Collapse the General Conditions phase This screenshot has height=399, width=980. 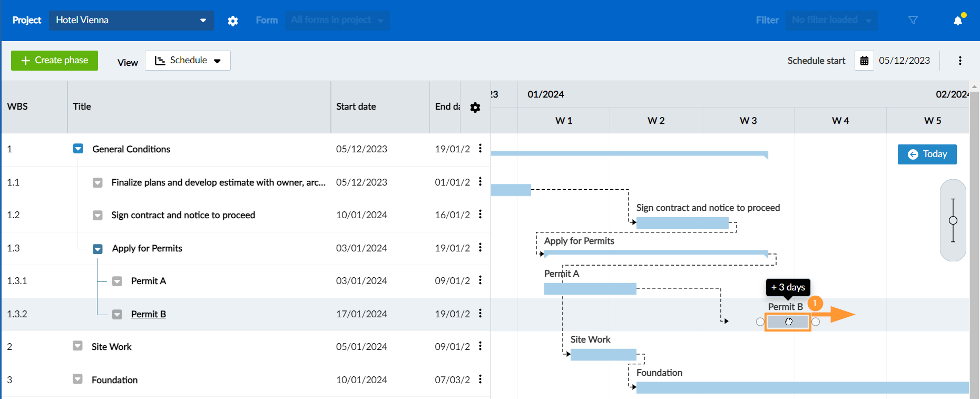pyautogui.click(x=78, y=149)
